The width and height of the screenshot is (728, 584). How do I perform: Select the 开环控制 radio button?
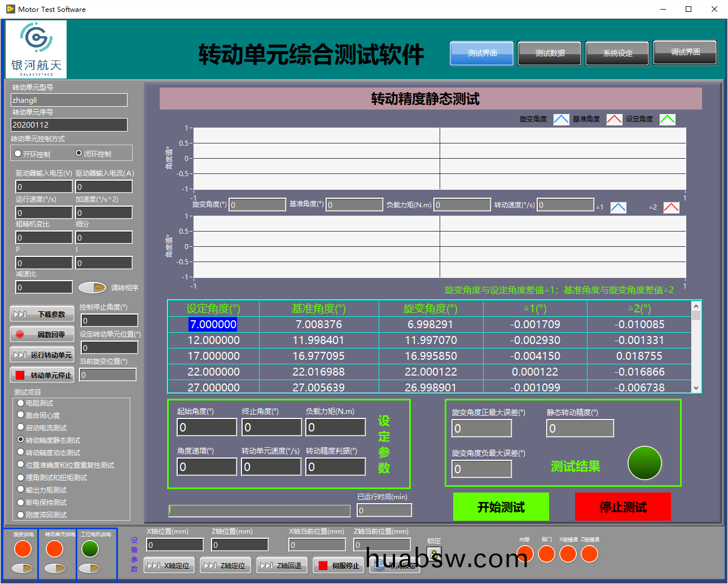coord(18,154)
